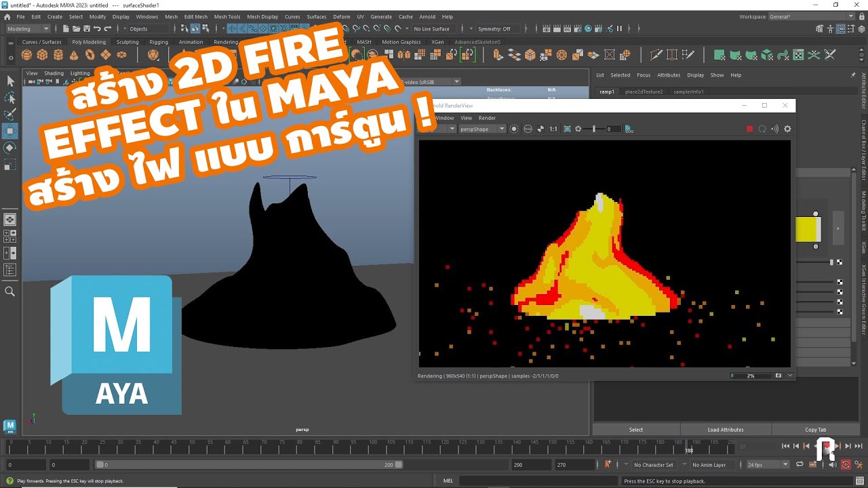
Task: Select the Paint Selection tool in toolbox
Action: pyautogui.click(x=10, y=115)
